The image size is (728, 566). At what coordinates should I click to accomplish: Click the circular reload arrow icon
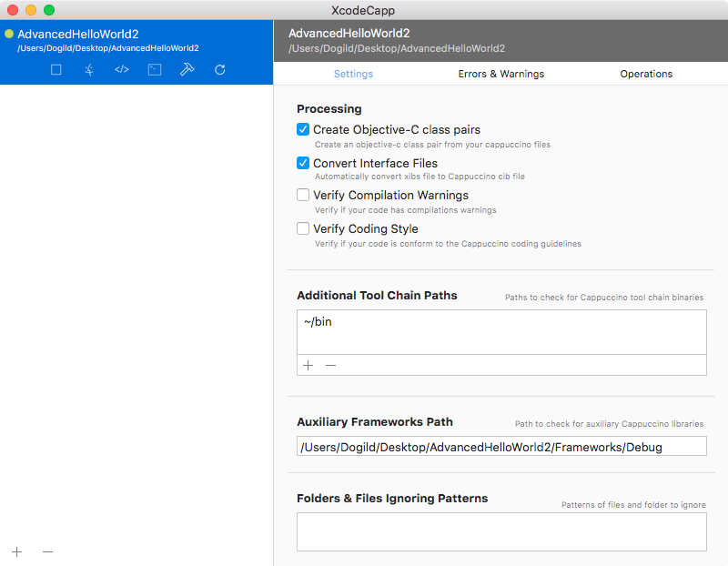(x=220, y=70)
